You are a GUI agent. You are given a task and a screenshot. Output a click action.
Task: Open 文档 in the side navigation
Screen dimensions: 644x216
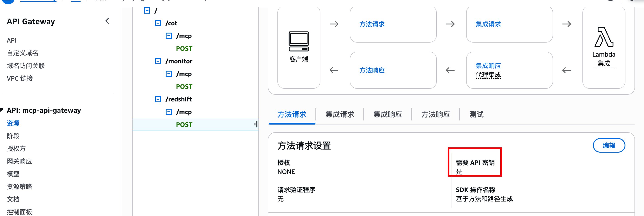pyautogui.click(x=13, y=199)
